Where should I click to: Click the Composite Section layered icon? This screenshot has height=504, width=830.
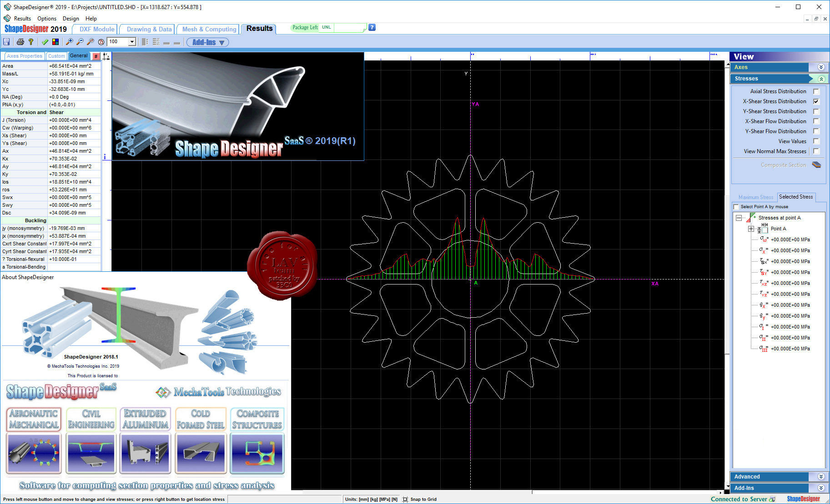click(x=816, y=165)
